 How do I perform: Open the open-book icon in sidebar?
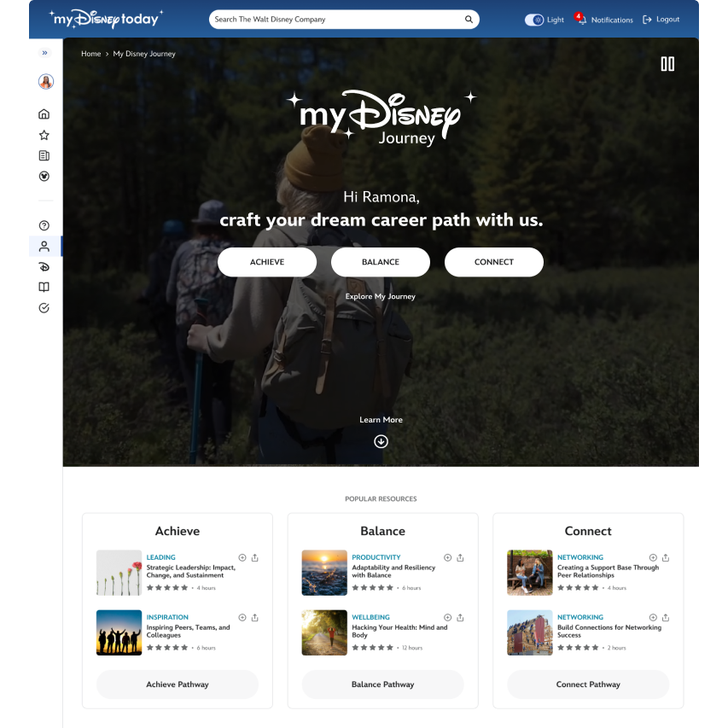coord(44,288)
